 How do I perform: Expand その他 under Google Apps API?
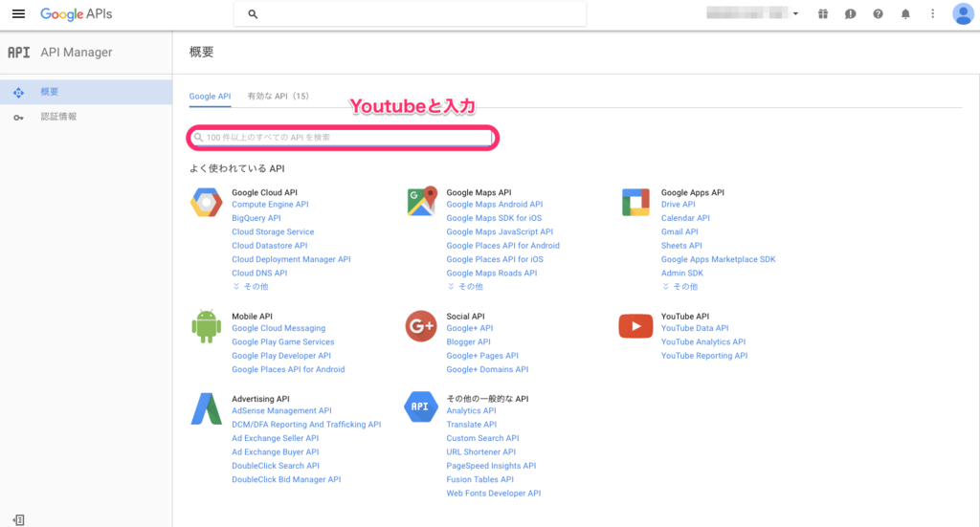coord(680,287)
